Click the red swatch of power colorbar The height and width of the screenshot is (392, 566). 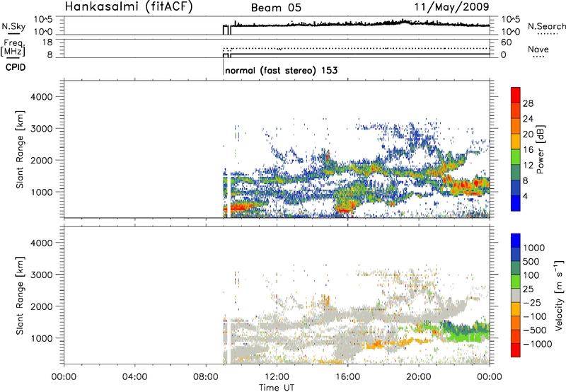[516, 95]
